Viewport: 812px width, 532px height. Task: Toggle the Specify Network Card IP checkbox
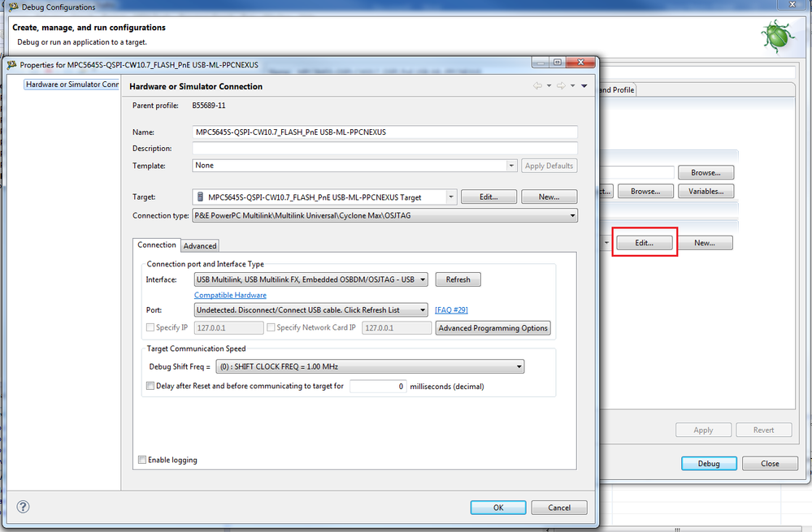(271, 327)
